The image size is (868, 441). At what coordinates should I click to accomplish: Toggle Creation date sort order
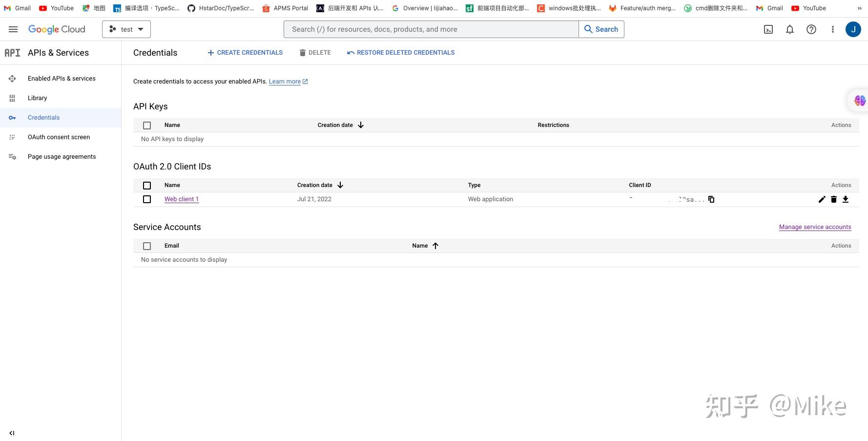[x=340, y=185]
